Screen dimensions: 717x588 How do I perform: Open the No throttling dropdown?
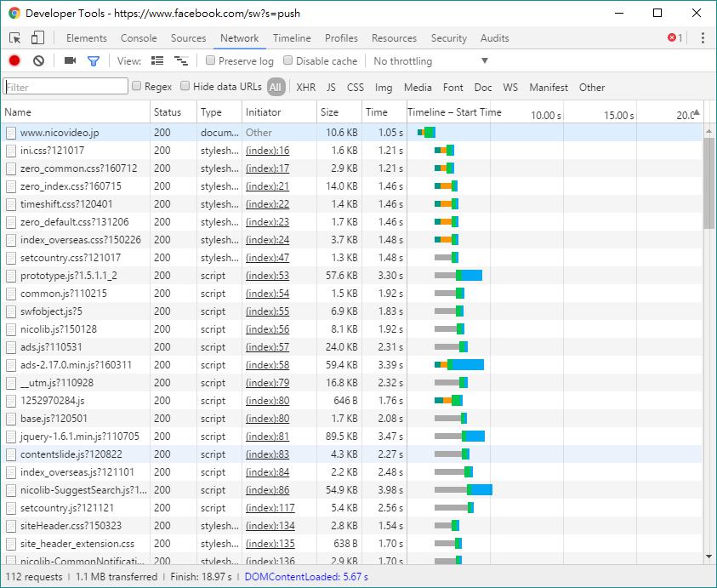430,61
